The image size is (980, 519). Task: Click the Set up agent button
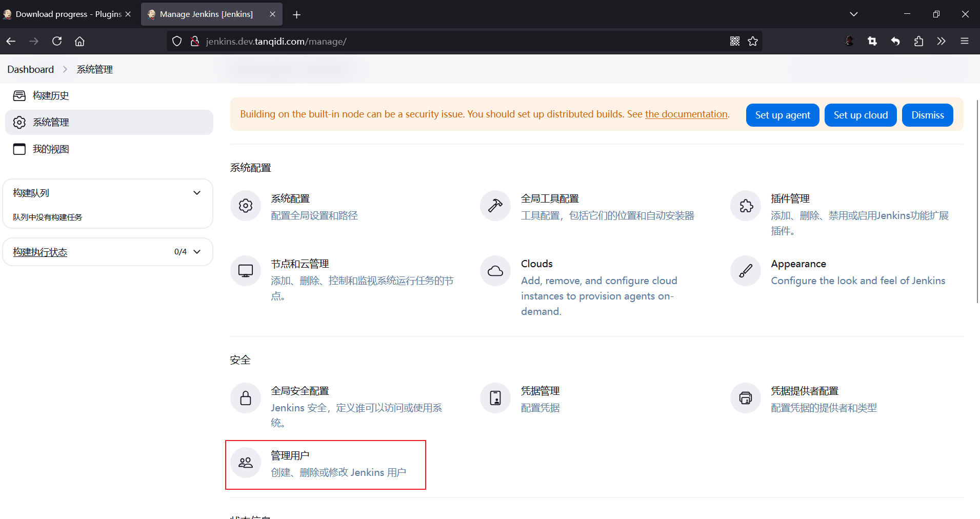(783, 115)
